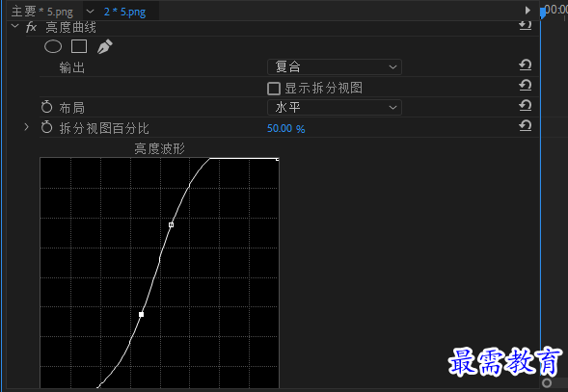The image size is (568, 392).
Task: Select the 2 * 5.png sequence clip tab
Action: click(x=124, y=12)
